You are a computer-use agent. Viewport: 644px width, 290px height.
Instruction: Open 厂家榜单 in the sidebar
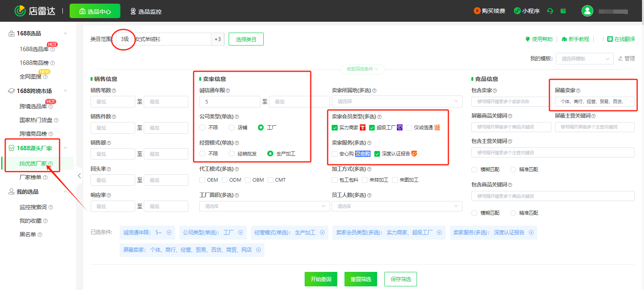[31, 177]
